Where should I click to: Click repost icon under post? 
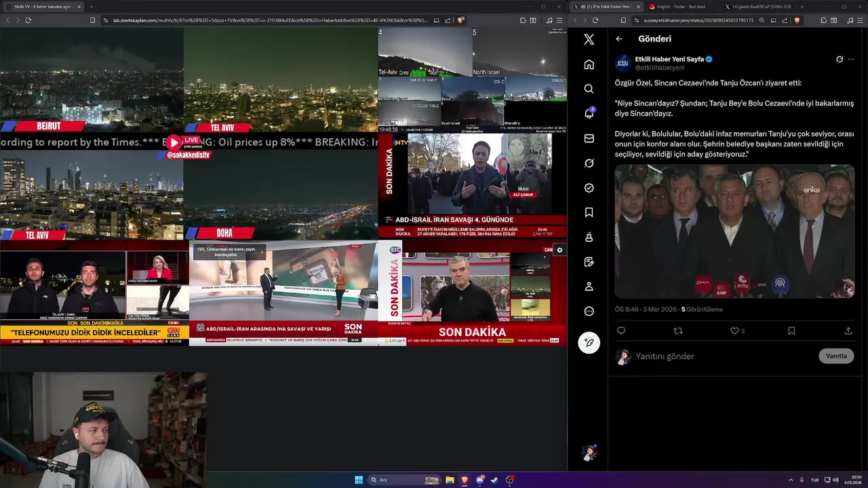[x=677, y=331]
